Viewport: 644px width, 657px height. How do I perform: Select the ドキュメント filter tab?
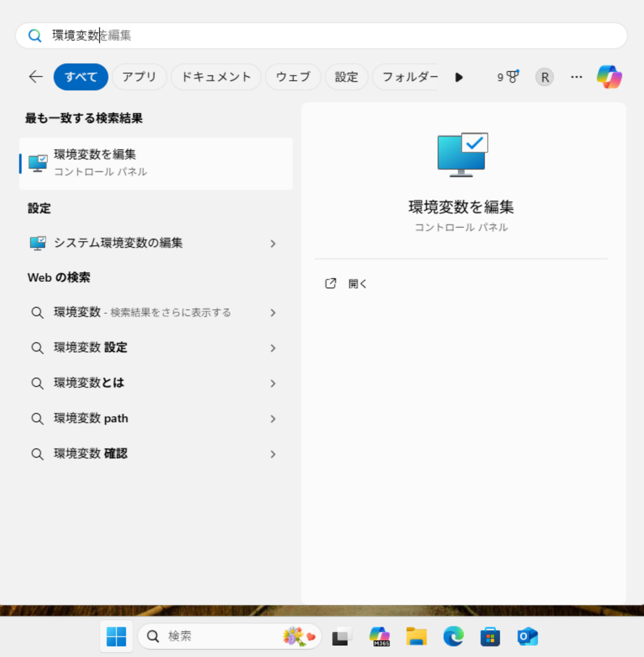216,77
